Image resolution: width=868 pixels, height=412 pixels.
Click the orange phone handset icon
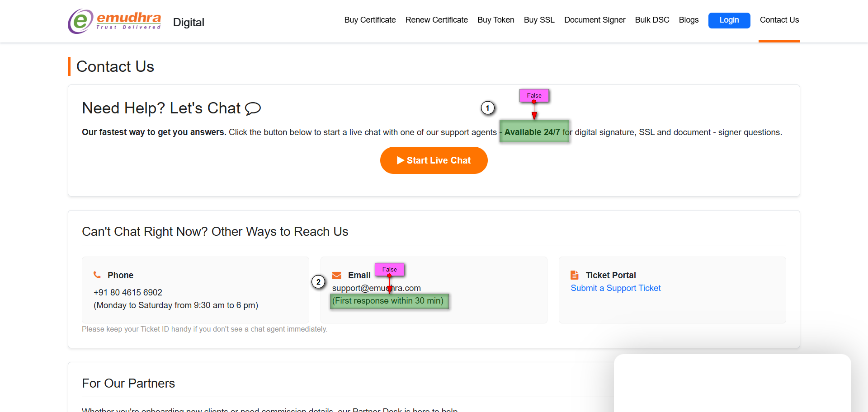click(97, 275)
